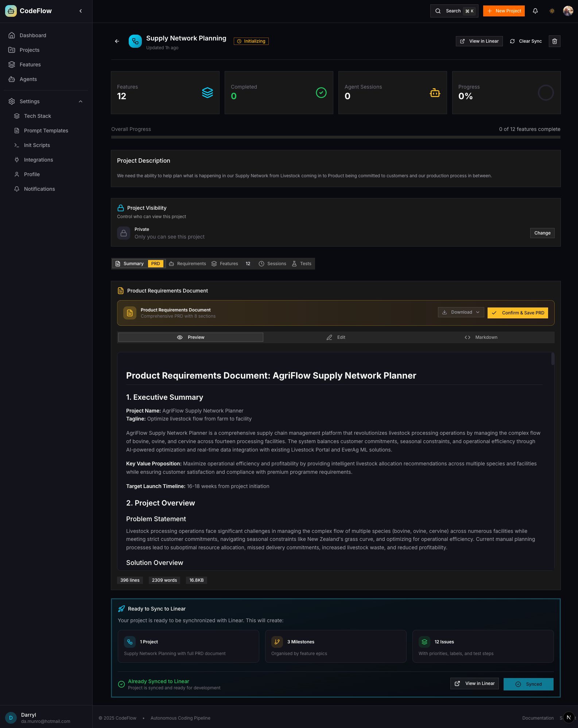Image resolution: width=578 pixels, height=728 pixels.
Task: Open the user avatar menu
Action: [x=568, y=11]
